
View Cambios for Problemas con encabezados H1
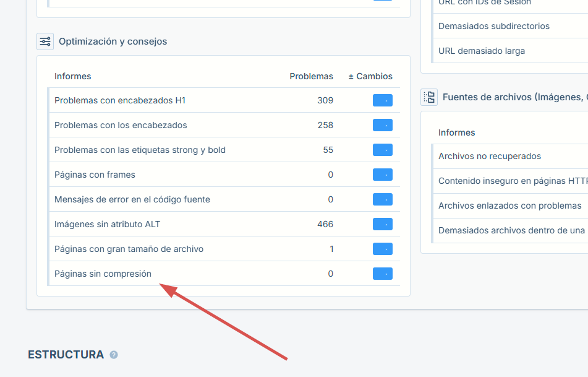coord(382,100)
